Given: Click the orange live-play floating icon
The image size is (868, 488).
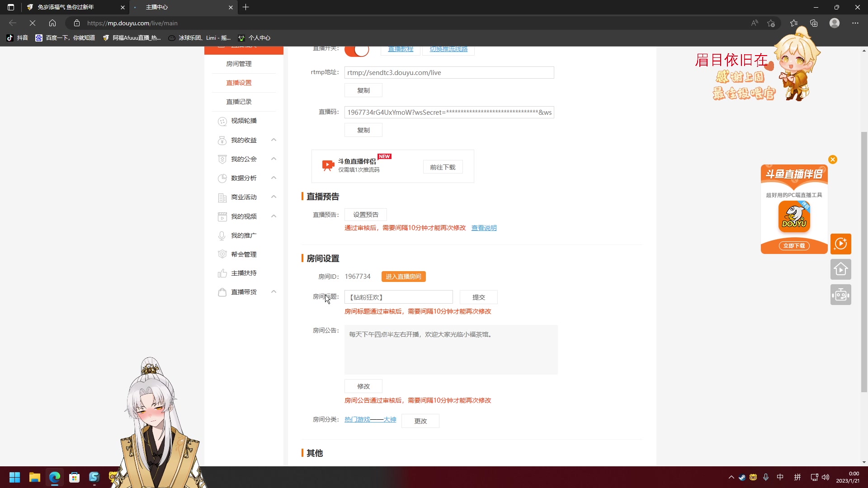Looking at the screenshot, I should pyautogui.click(x=840, y=244).
